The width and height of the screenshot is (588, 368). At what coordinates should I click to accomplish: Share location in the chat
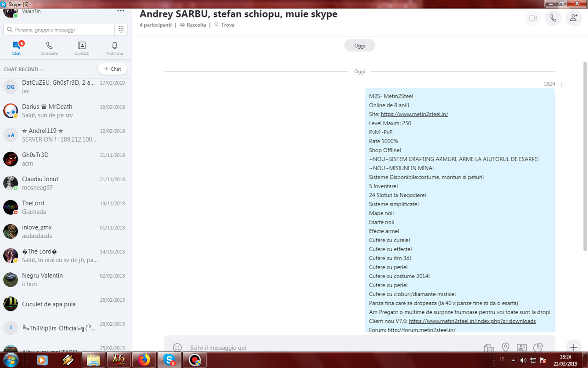coord(505,348)
